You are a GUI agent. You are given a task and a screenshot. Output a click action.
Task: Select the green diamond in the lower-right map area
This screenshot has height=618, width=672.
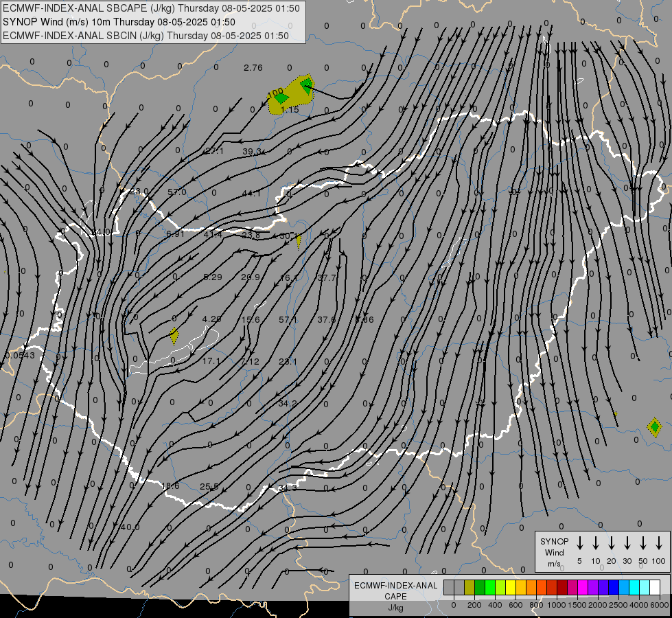pos(654,426)
